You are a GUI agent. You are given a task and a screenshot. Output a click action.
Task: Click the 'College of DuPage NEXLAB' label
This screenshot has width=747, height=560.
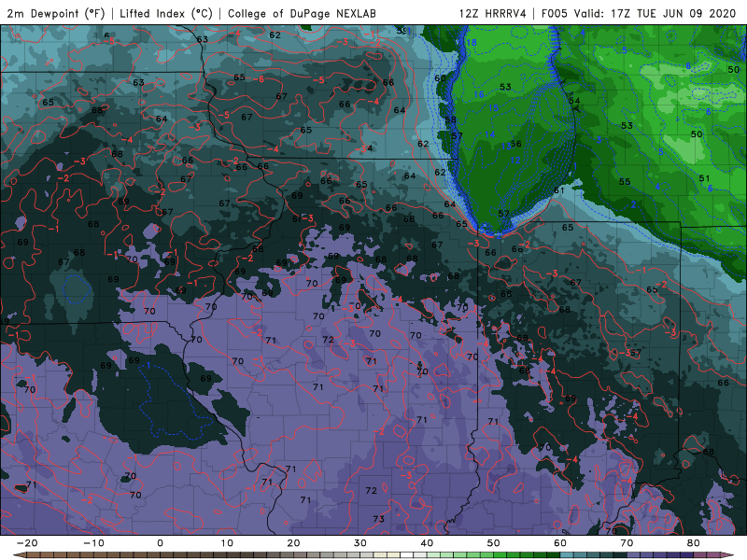(302, 13)
